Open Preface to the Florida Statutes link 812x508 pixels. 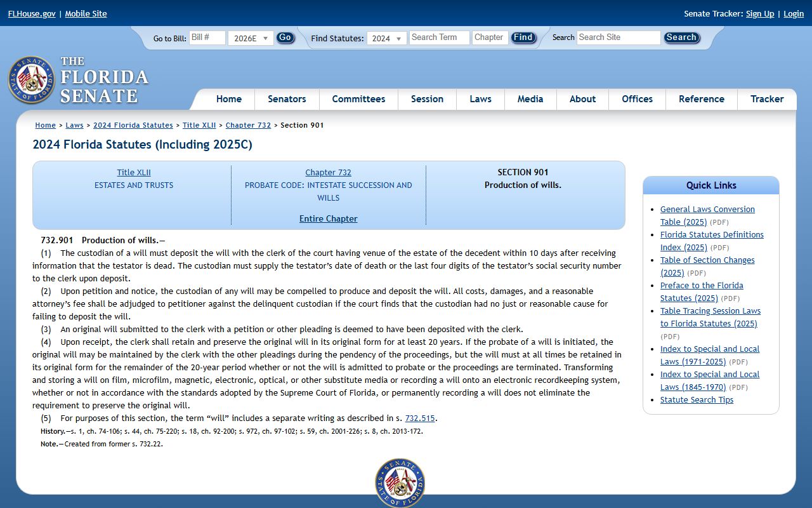(x=702, y=291)
